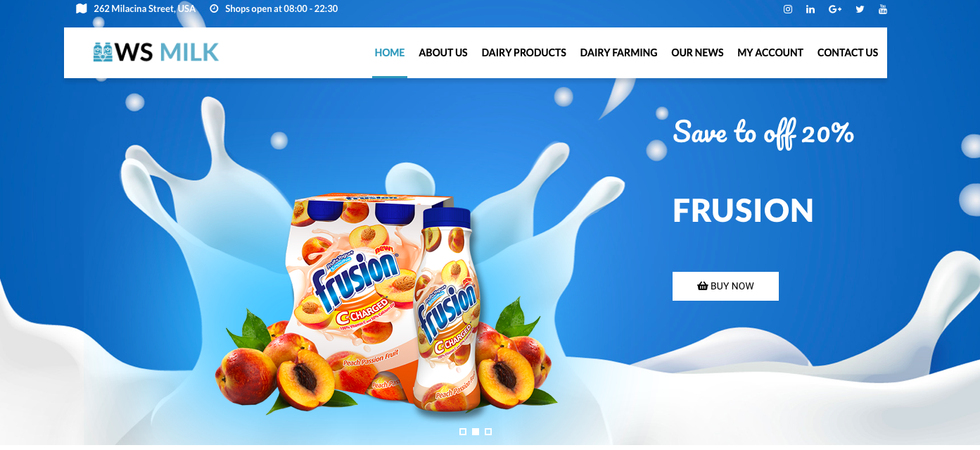The height and width of the screenshot is (450, 980).
Task: Select the first slider dot indicator
Action: click(x=463, y=432)
